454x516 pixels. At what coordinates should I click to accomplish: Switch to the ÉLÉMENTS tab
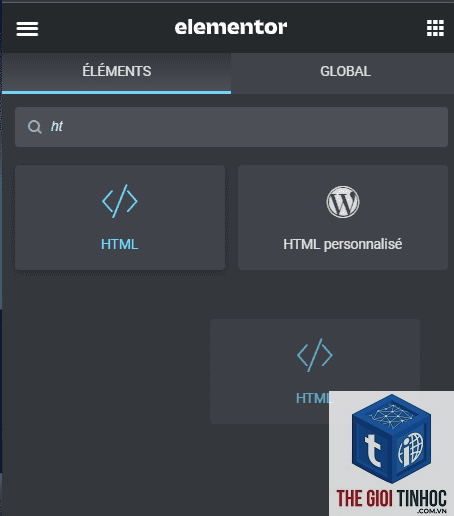[116, 73]
